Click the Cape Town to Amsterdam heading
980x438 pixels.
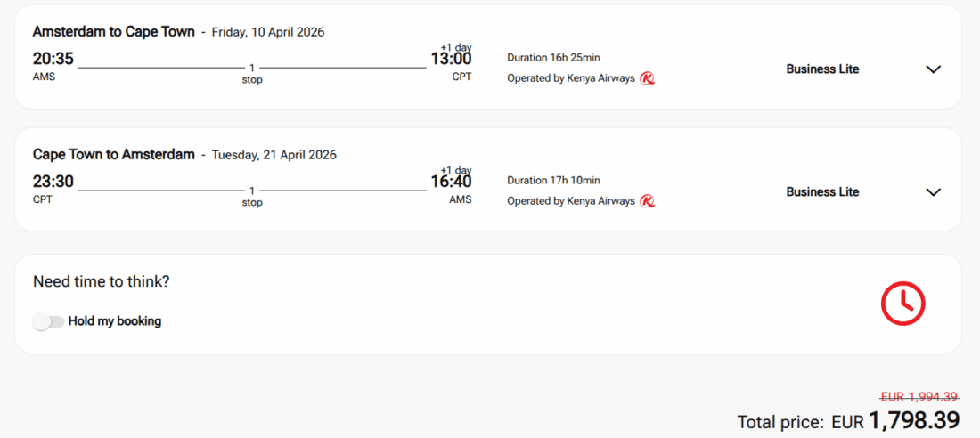(113, 154)
